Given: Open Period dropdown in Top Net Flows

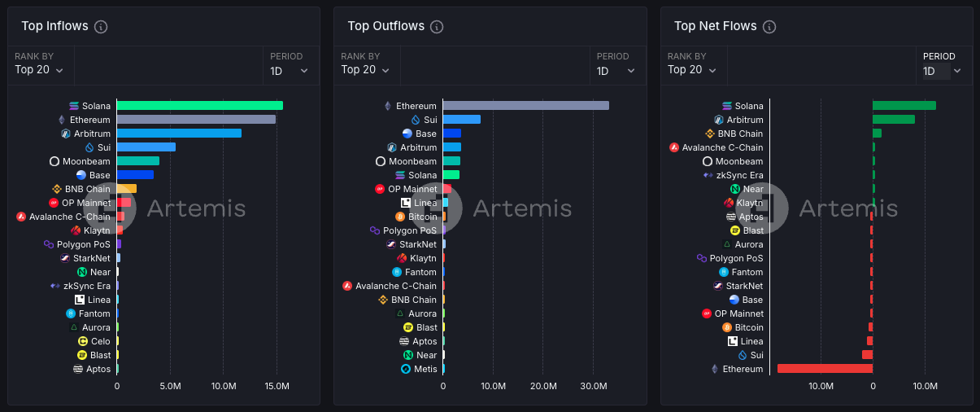Looking at the screenshot, I should [x=943, y=71].
